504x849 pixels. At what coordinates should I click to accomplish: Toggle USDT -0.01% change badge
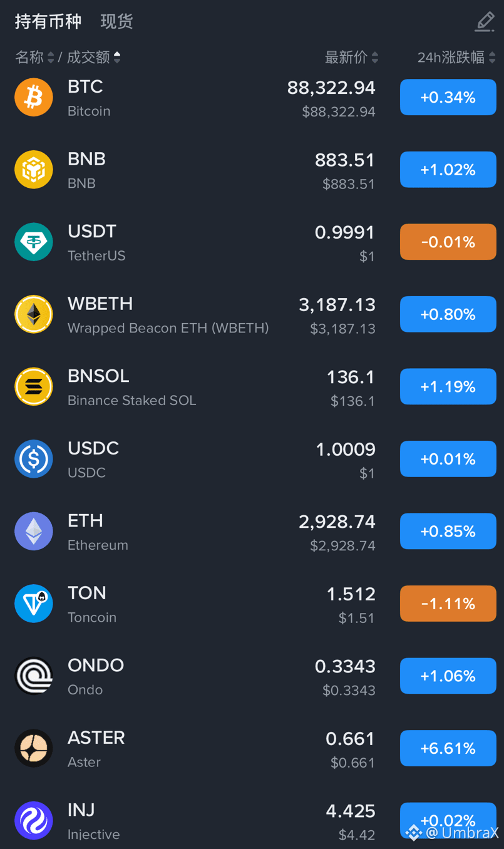click(x=448, y=242)
